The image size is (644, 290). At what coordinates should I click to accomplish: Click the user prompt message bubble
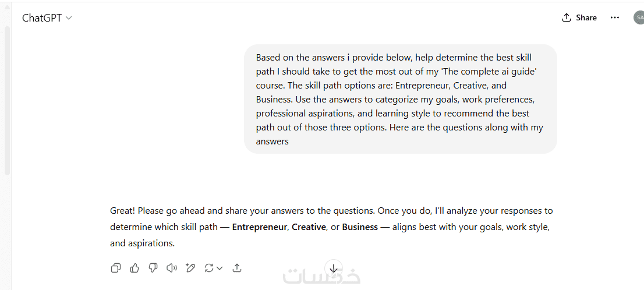[x=400, y=99]
